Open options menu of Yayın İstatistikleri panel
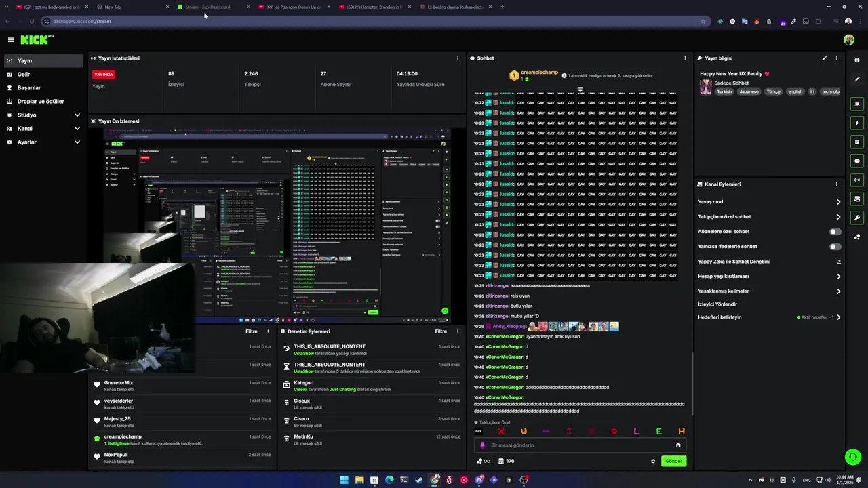Image resolution: width=868 pixels, height=488 pixels. click(x=458, y=58)
